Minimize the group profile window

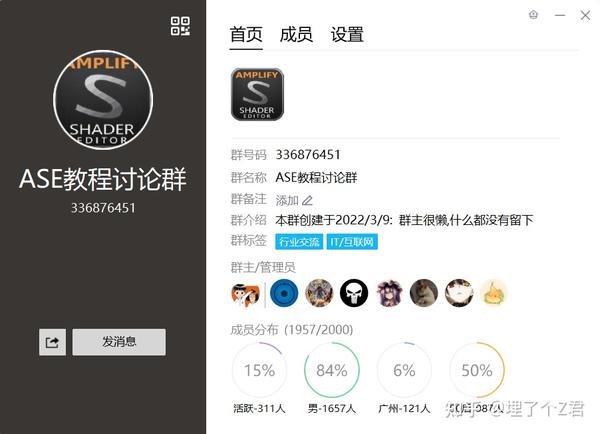point(560,15)
